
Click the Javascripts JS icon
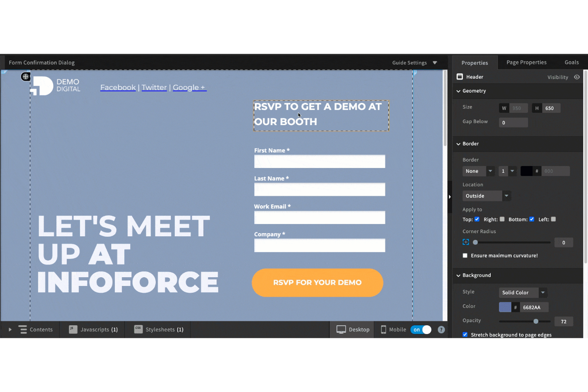(x=72, y=329)
